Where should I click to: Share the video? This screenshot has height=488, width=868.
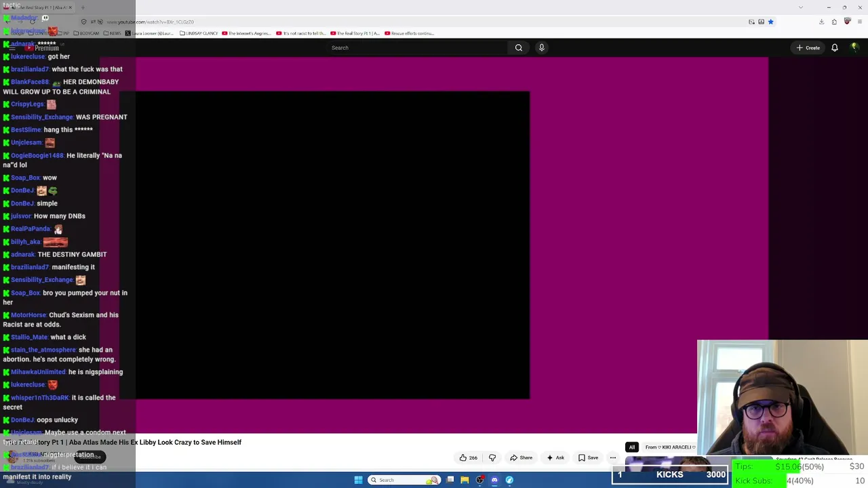521,457
